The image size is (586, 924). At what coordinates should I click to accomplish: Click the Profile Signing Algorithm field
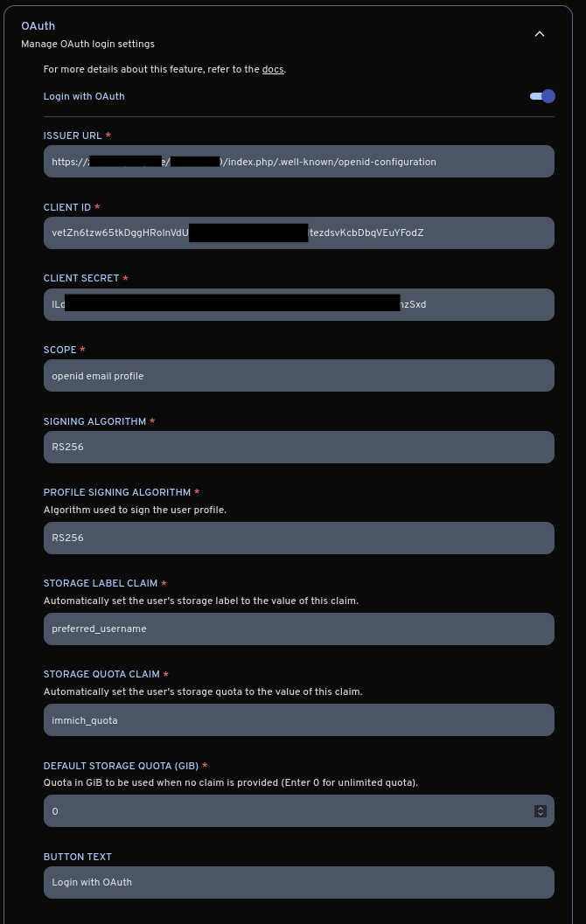pyautogui.click(x=298, y=538)
